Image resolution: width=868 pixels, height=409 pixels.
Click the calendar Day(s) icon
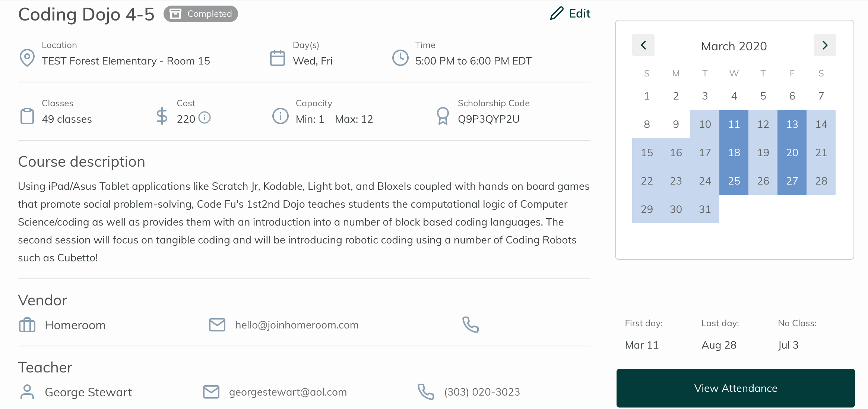click(277, 58)
